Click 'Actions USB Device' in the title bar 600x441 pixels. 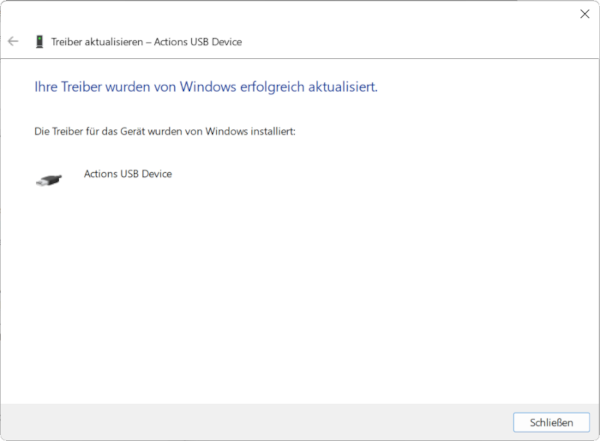coord(198,42)
